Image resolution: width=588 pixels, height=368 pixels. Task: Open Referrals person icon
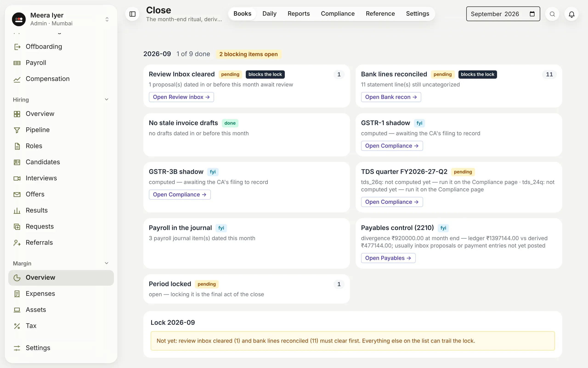tap(17, 243)
